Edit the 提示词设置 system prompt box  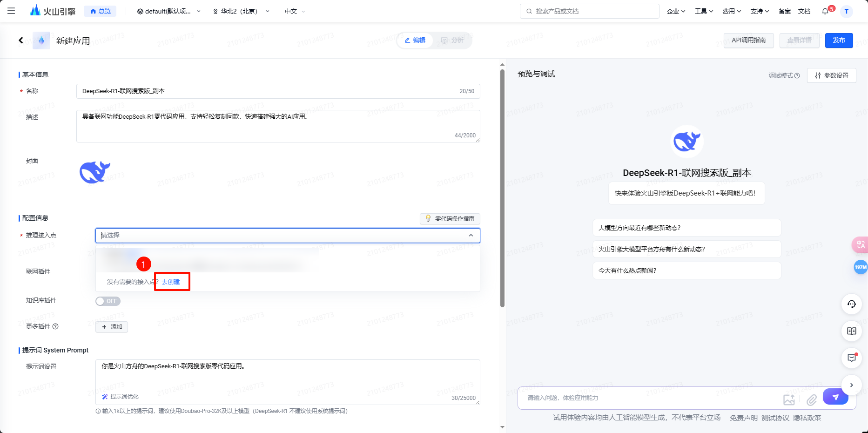[288, 382]
